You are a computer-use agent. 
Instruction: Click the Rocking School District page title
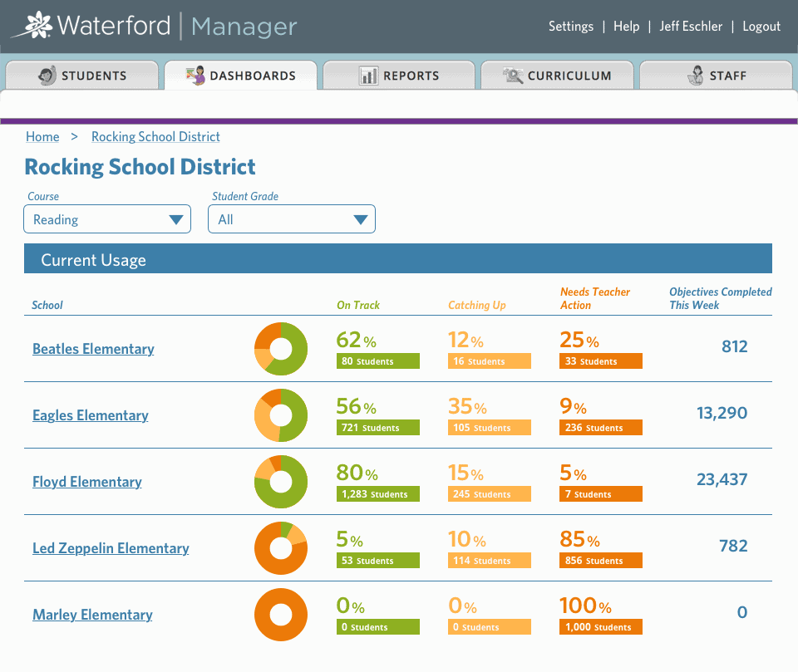coord(140,167)
